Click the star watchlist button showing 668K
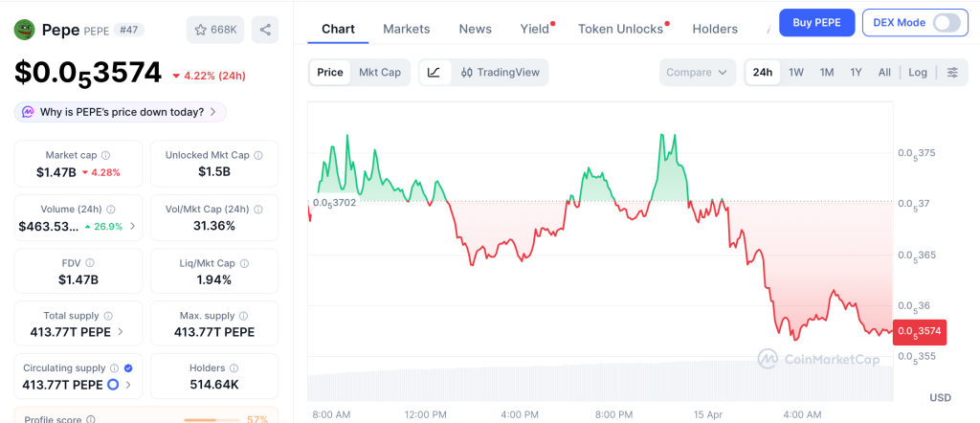Viewport: 980px width, 423px height. pos(215,30)
